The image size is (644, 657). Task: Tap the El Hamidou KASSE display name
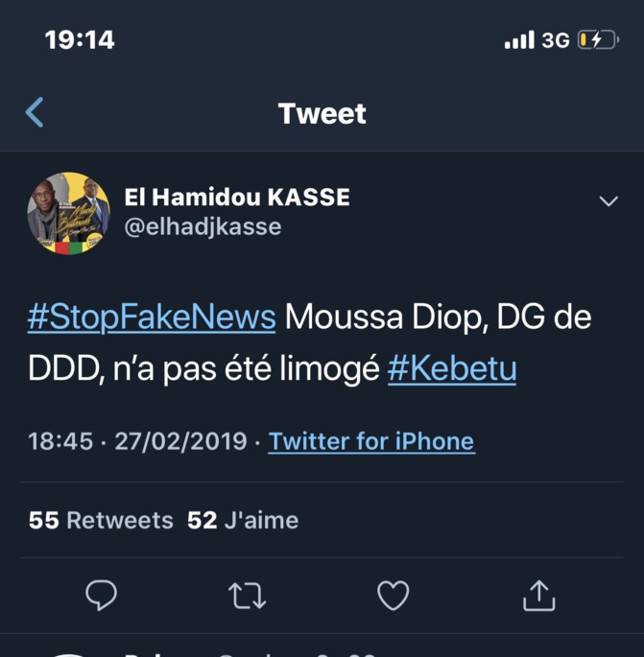pyautogui.click(x=237, y=198)
